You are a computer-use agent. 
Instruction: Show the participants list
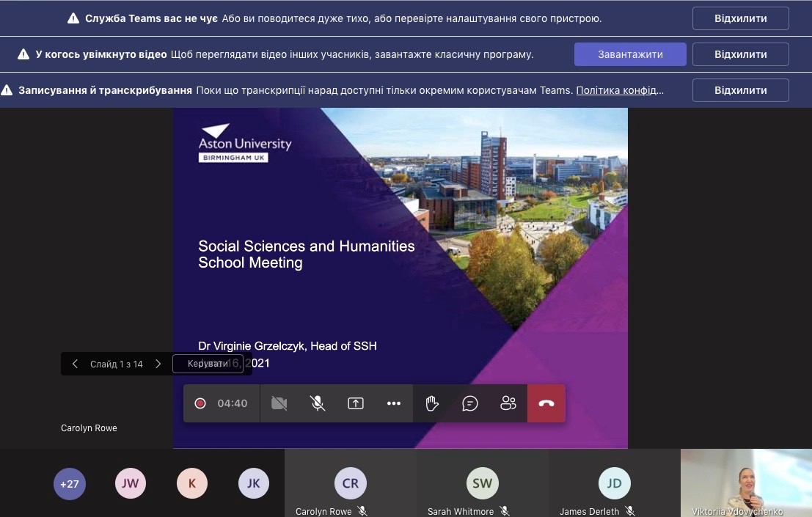pyautogui.click(x=508, y=403)
